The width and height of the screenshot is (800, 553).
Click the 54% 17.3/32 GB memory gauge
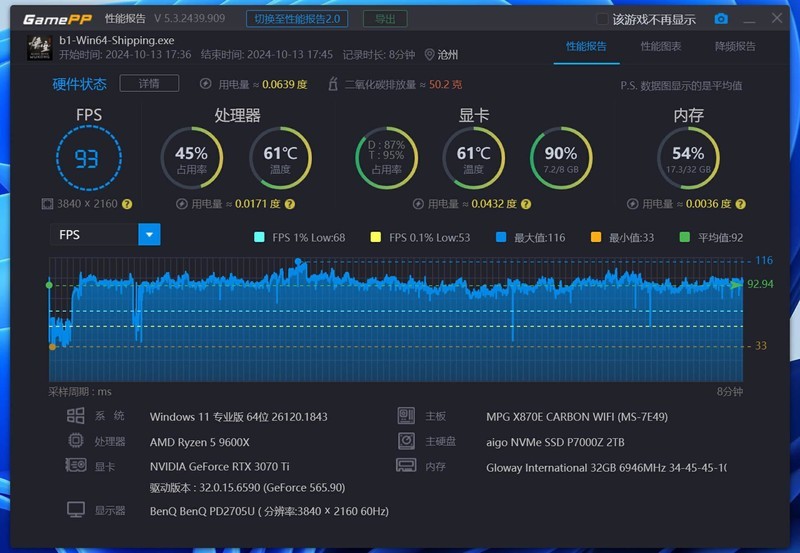pos(688,158)
